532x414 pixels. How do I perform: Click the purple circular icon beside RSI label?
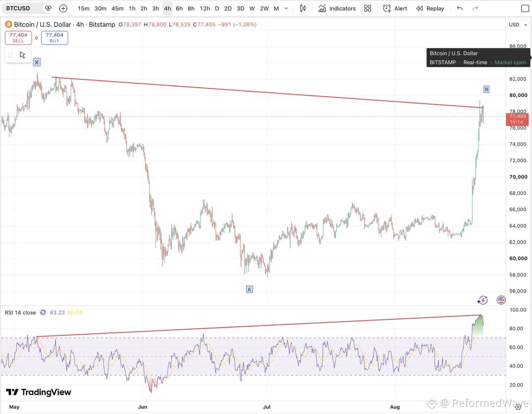tap(43, 312)
